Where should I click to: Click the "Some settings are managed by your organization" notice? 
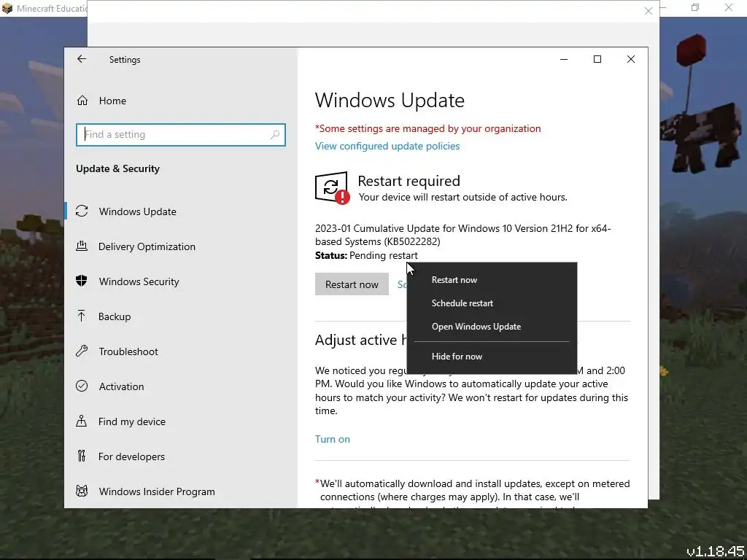coord(427,128)
